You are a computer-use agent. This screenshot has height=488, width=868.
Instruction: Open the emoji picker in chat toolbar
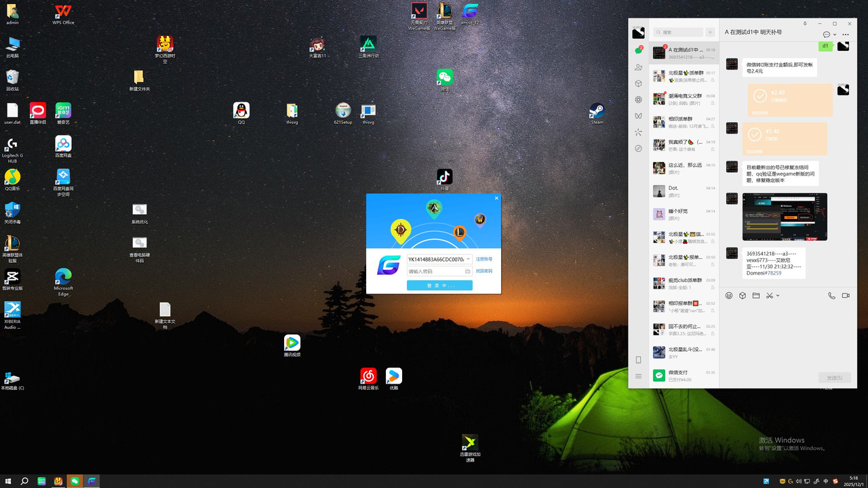(729, 296)
